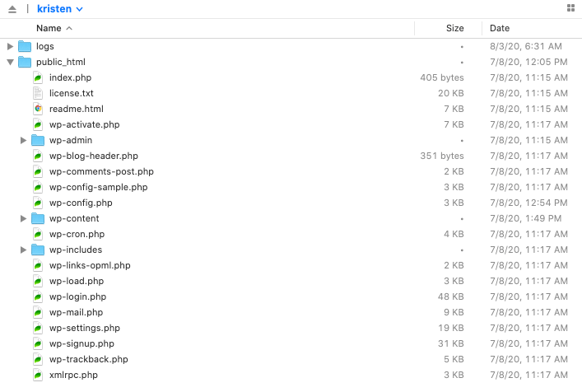This screenshot has width=582, height=392.
Task: Click the 48 KB size value
Action: (x=450, y=296)
